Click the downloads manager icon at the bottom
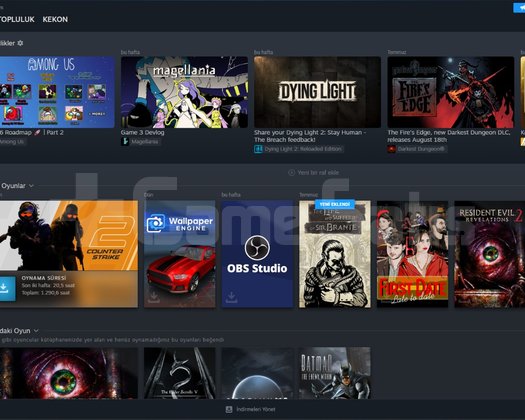The width and height of the screenshot is (525, 420). (x=229, y=409)
